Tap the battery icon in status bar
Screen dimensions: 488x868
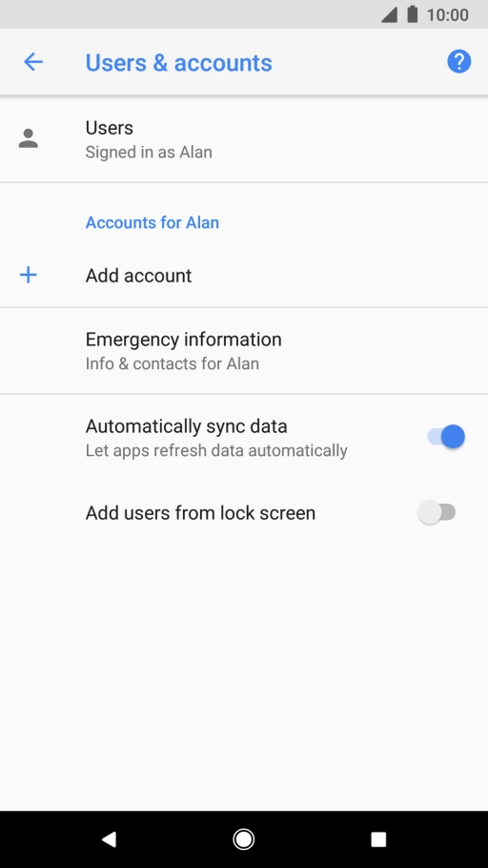[x=412, y=14]
